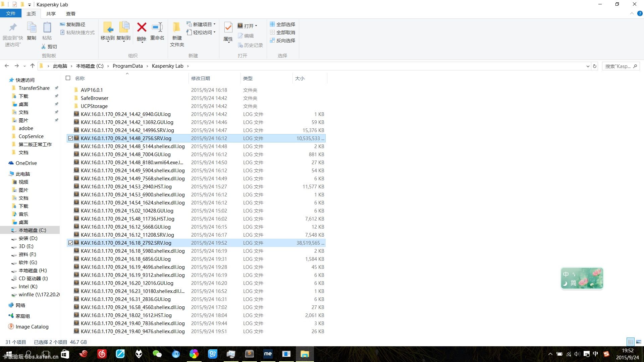Uncheck the 14.48_2756.SRV.log file checkbox
The height and width of the screenshot is (362, 644).
point(70,138)
